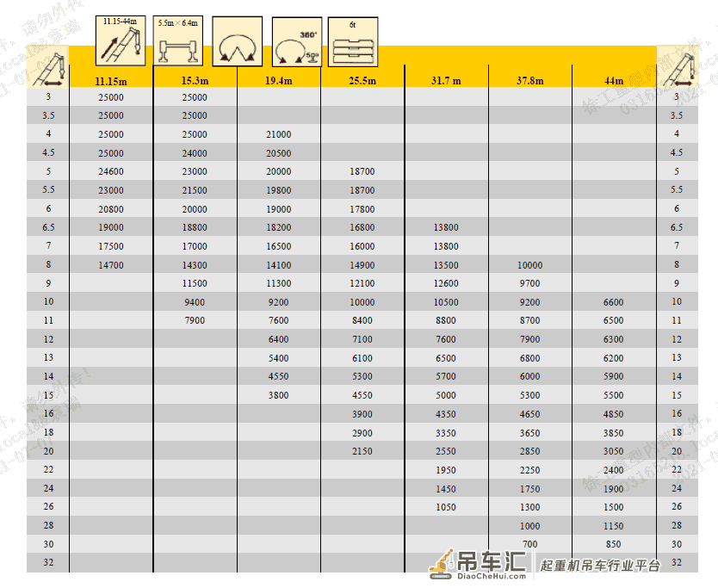
Task: Select the 31.7 m column header
Action: pos(446,81)
